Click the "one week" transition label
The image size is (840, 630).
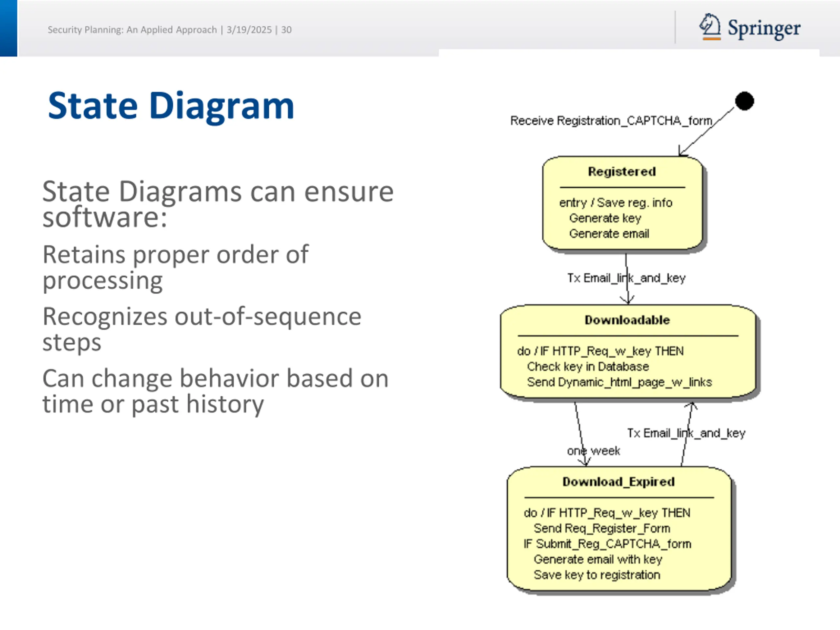point(594,451)
